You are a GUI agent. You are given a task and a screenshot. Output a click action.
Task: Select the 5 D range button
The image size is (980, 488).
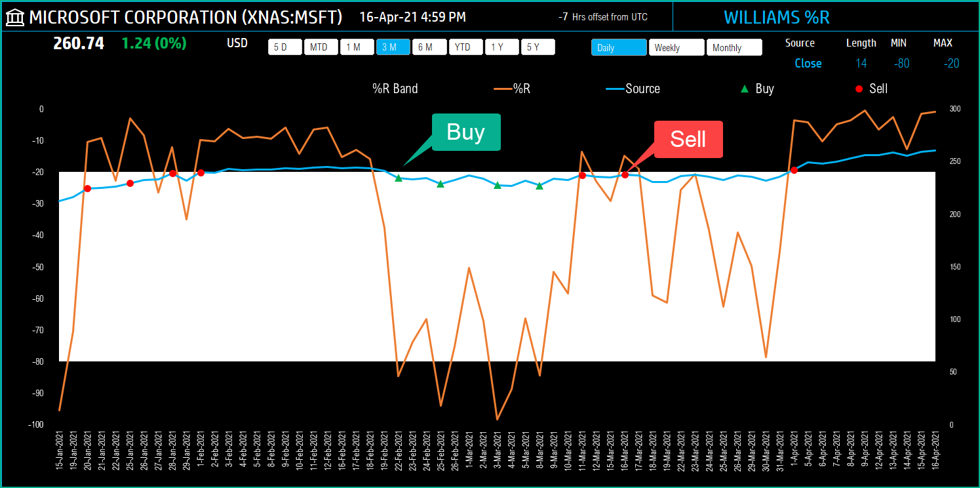pos(285,47)
